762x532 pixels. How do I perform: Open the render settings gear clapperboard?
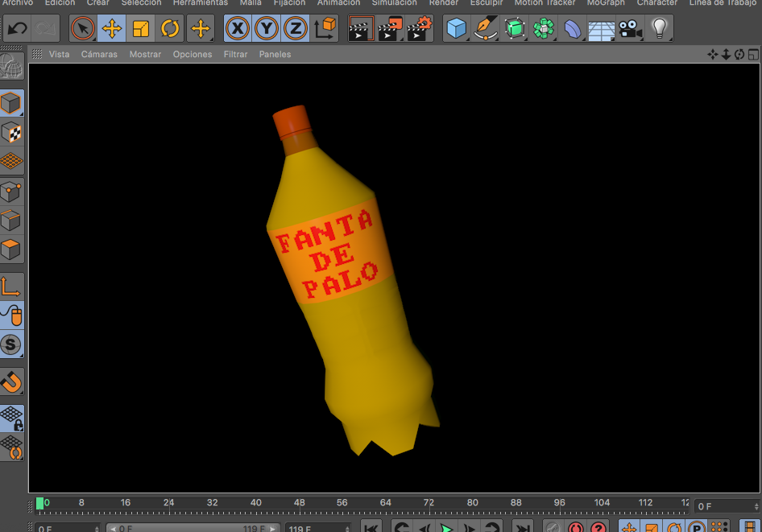(x=420, y=30)
